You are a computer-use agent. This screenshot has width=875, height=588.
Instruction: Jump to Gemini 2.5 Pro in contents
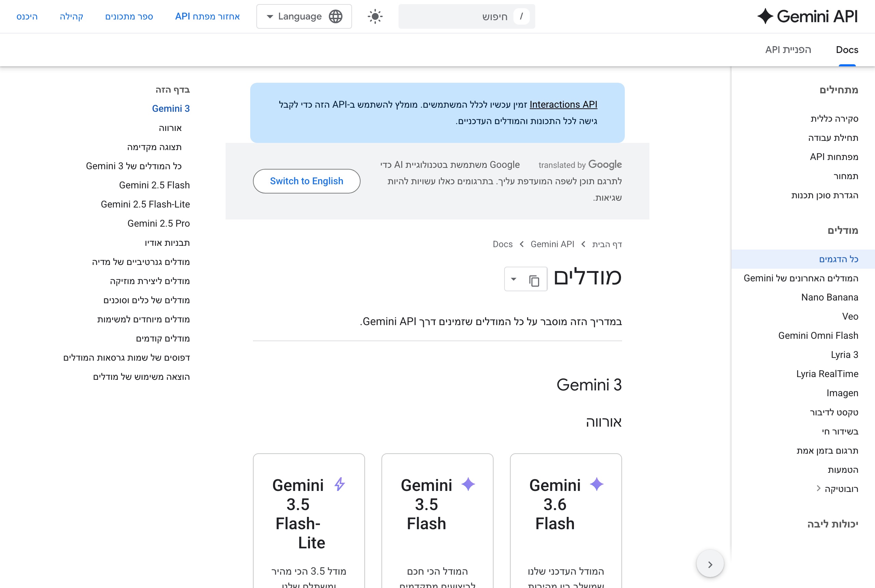pos(158,224)
